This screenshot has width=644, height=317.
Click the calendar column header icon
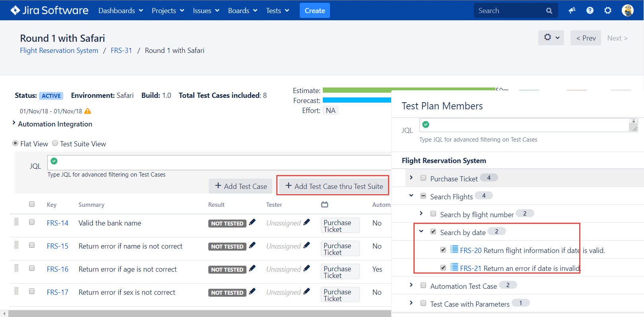[325, 204]
